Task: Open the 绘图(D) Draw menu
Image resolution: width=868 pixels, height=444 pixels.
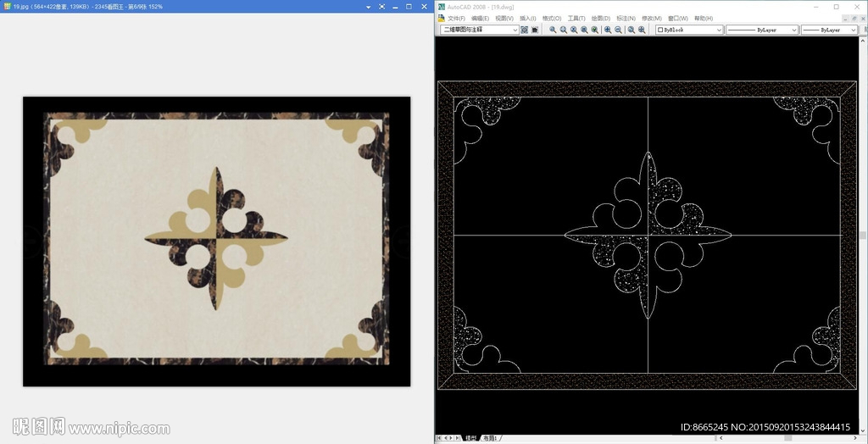Action: tap(601, 18)
